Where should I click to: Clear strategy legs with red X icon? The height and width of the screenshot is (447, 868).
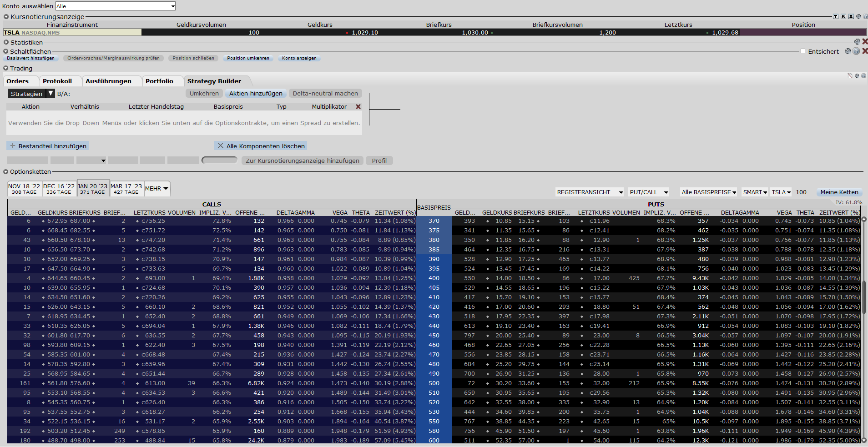click(358, 106)
